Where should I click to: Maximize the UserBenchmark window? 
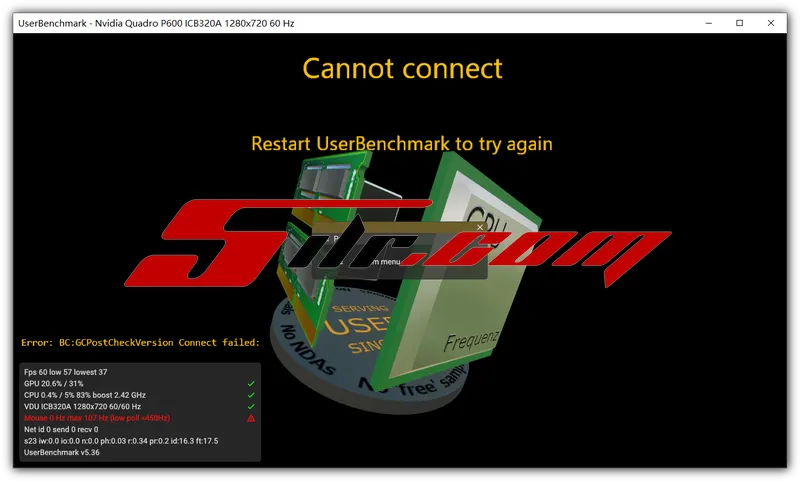(739, 23)
